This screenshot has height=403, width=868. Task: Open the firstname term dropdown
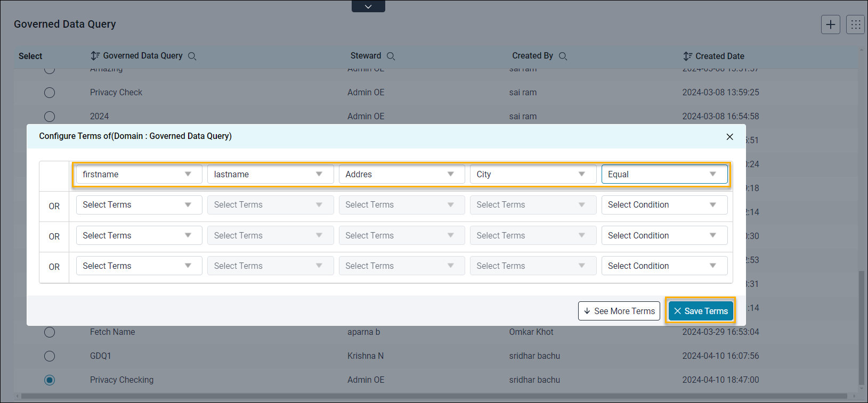139,174
